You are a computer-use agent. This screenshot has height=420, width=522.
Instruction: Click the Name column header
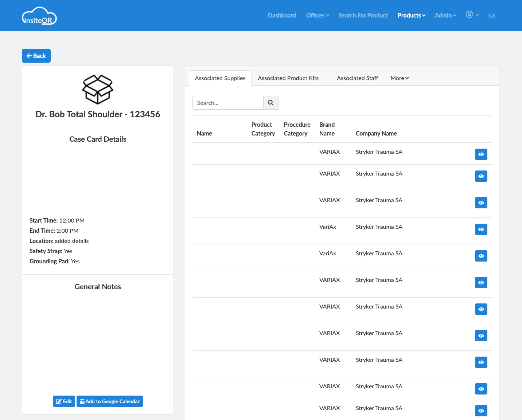coord(204,133)
